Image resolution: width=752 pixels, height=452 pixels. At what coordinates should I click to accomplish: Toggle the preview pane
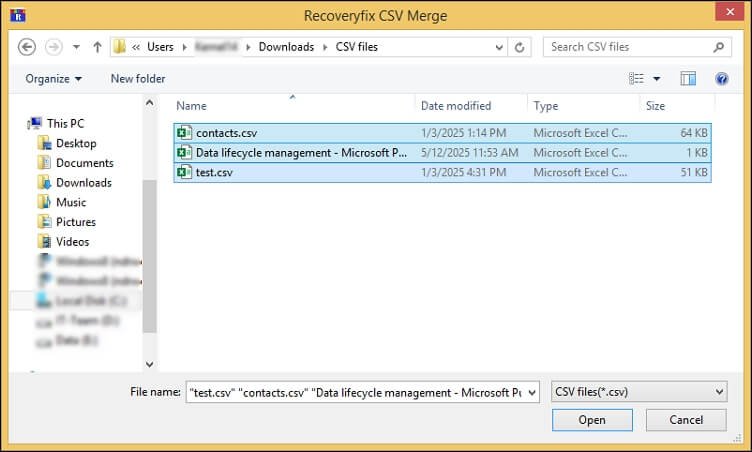[688, 79]
